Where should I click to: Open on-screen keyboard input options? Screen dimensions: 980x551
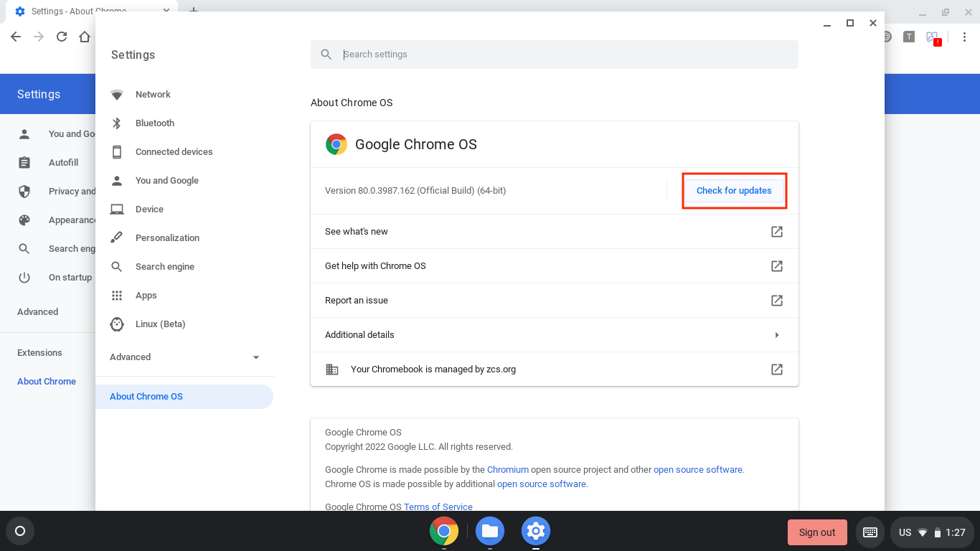[870, 532]
